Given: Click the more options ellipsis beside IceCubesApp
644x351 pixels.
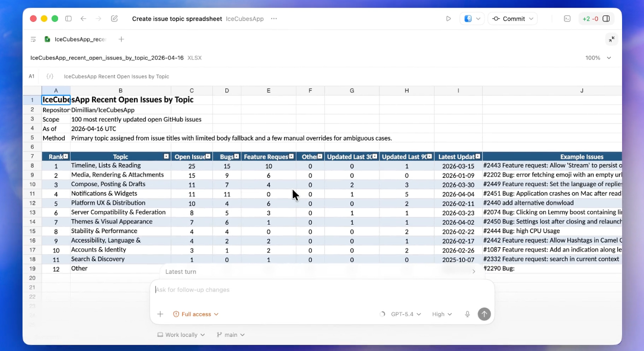Looking at the screenshot, I should click(x=274, y=19).
